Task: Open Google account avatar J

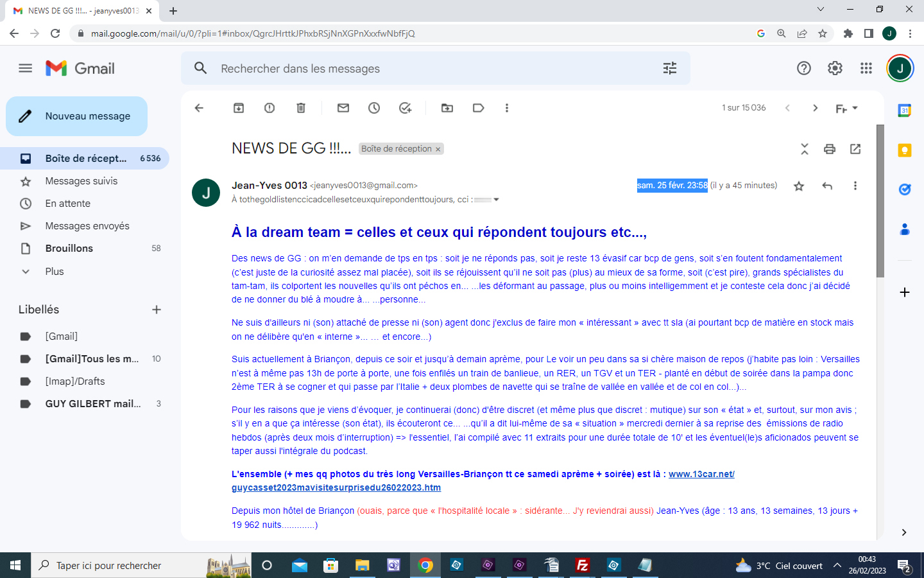Action: (900, 68)
